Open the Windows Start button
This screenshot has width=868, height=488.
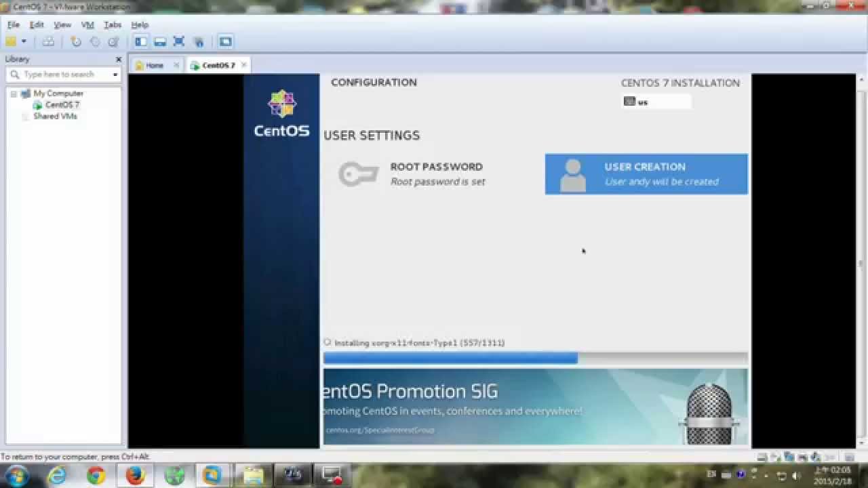[x=16, y=475]
